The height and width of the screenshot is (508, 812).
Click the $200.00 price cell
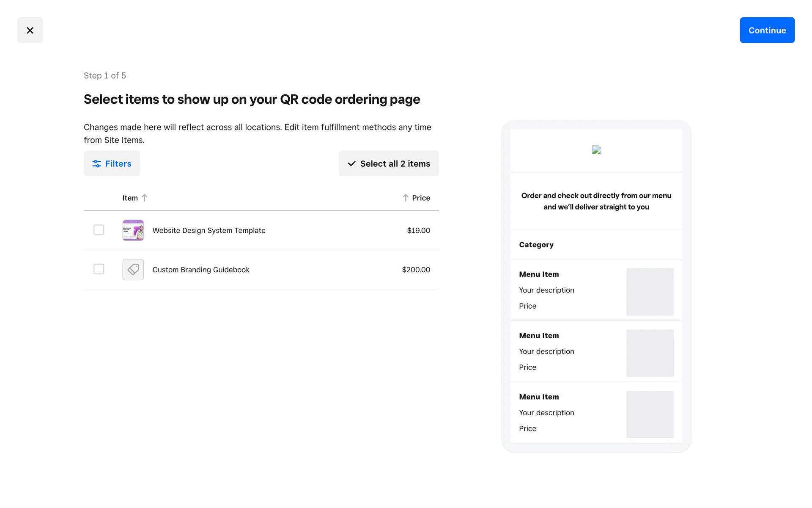click(416, 270)
